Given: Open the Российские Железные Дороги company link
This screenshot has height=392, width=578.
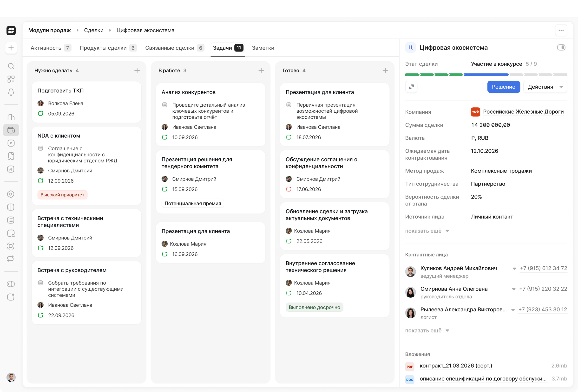Looking at the screenshot, I should click(523, 112).
